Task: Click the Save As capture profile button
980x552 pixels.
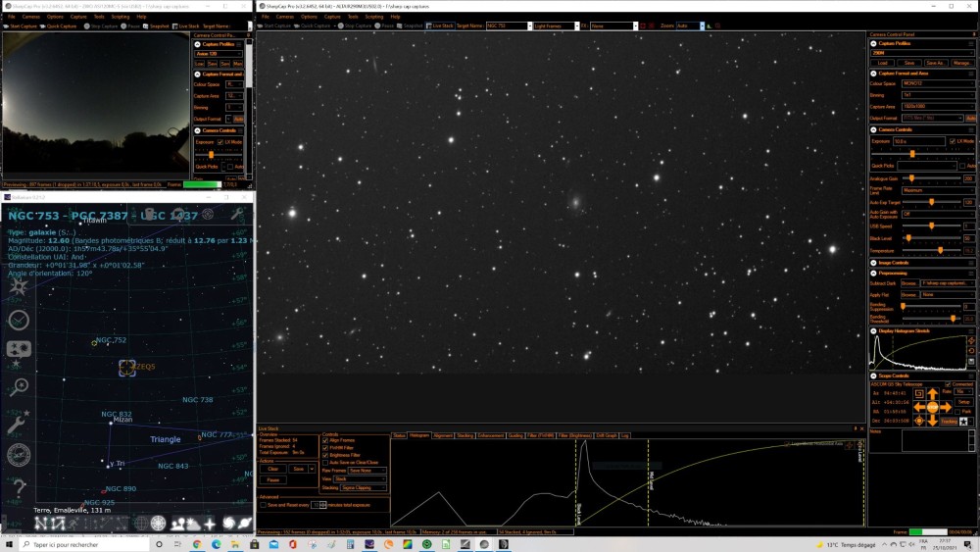Action: [x=935, y=63]
